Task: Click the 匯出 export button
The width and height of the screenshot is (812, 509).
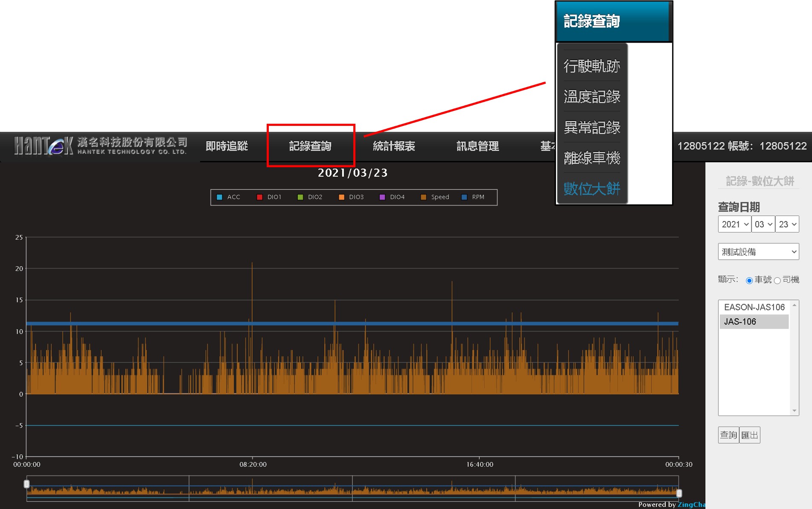Action: coord(750,435)
